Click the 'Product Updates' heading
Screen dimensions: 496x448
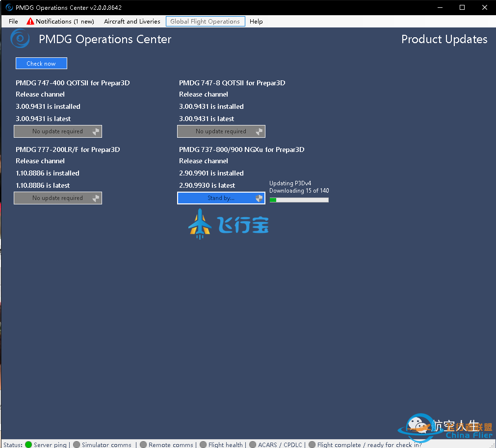click(444, 39)
